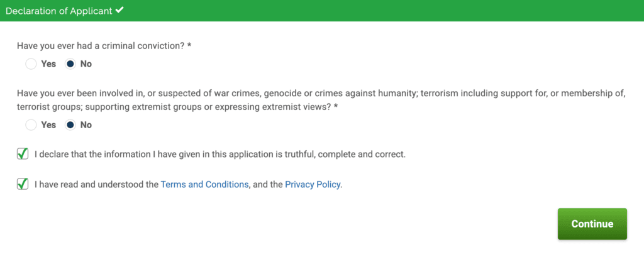Image resolution: width=644 pixels, height=257 pixels.
Task: Click the checkmark icon in the Declaration header
Action: [119, 11]
